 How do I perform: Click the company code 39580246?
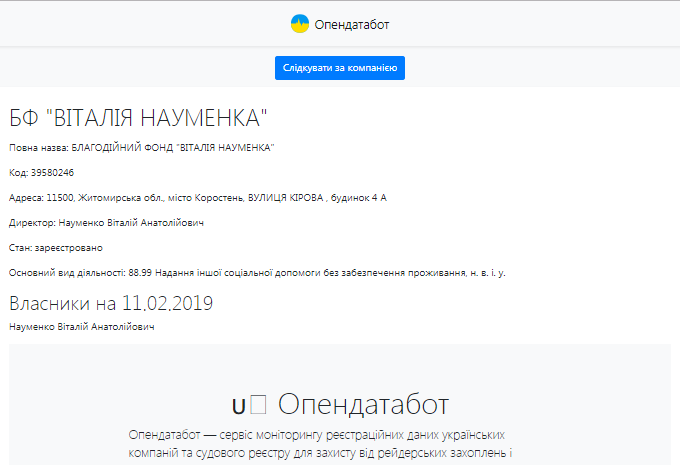pos(41,173)
